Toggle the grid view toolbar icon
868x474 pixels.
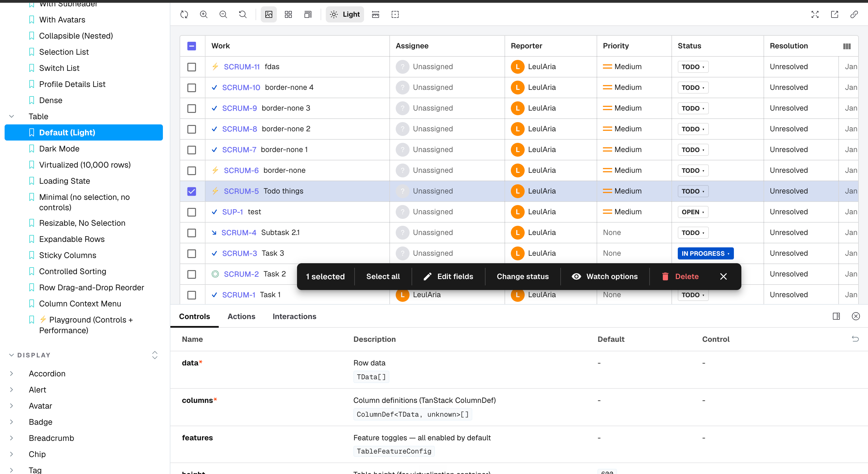point(288,14)
